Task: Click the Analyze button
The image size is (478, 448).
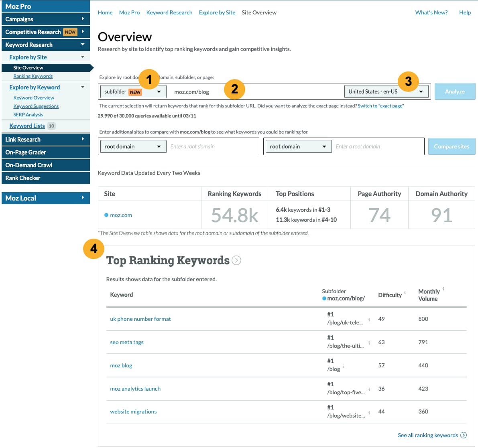Action: pyautogui.click(x=455, y=91)
